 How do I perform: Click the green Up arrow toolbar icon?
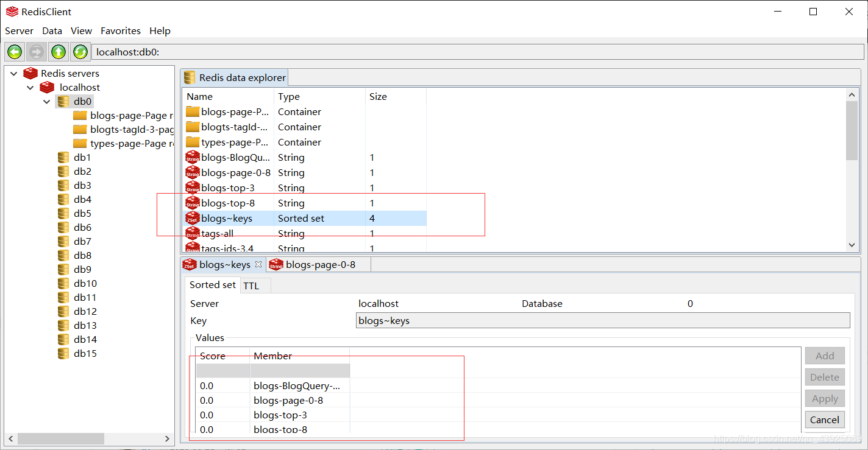tap(59, 52)
